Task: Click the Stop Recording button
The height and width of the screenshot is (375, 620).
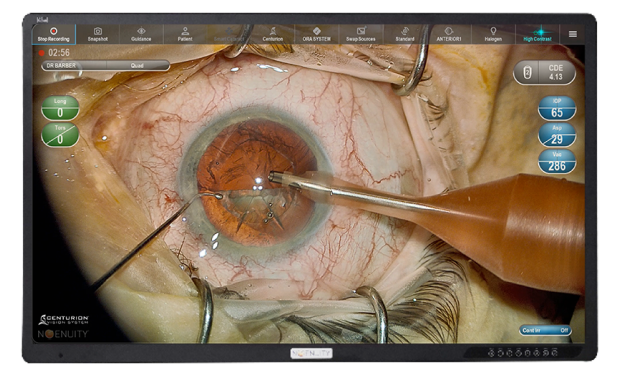Action: point(54,34)
